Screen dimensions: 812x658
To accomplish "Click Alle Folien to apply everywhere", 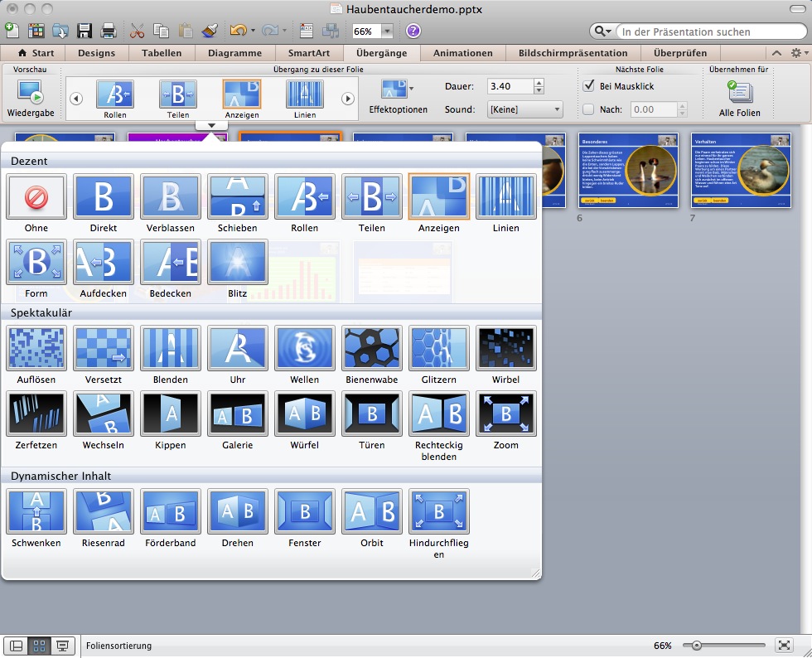I will point(739,99).
